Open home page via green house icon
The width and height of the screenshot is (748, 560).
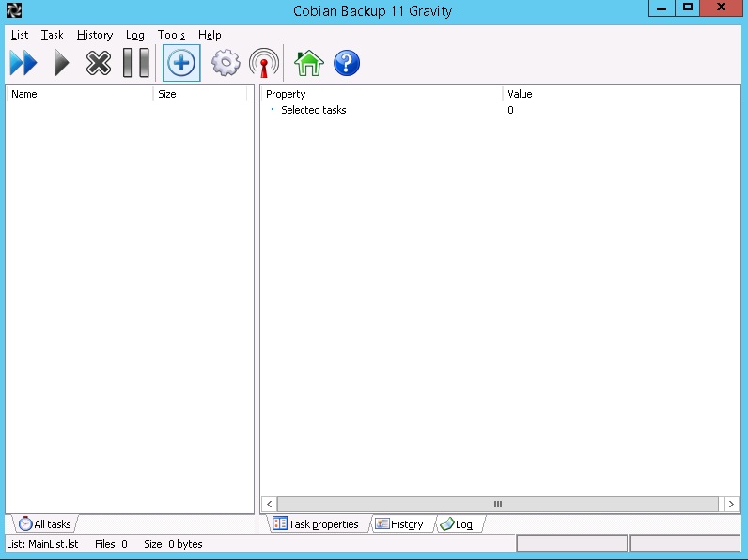pyautogui.click(x=309, y=63)
